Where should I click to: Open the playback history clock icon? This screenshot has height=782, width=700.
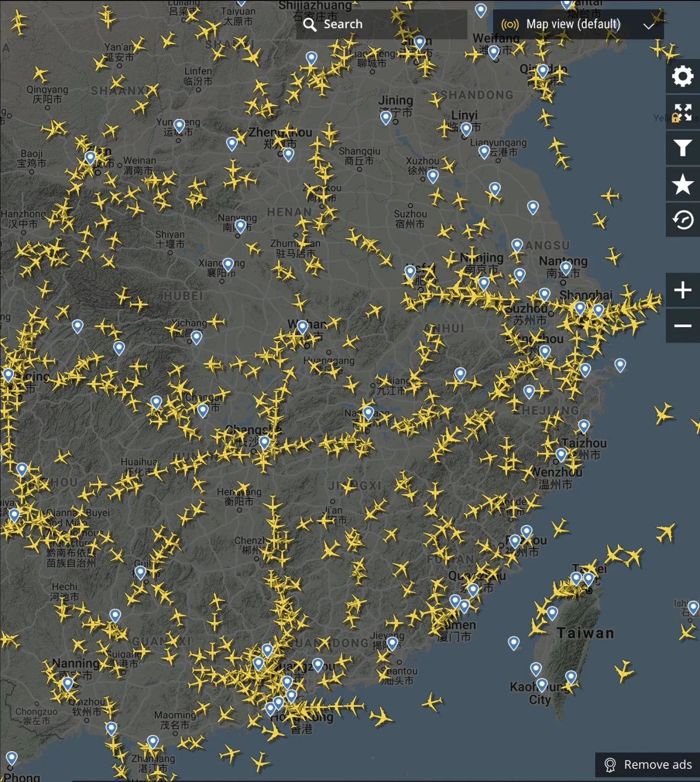(682, 220)
